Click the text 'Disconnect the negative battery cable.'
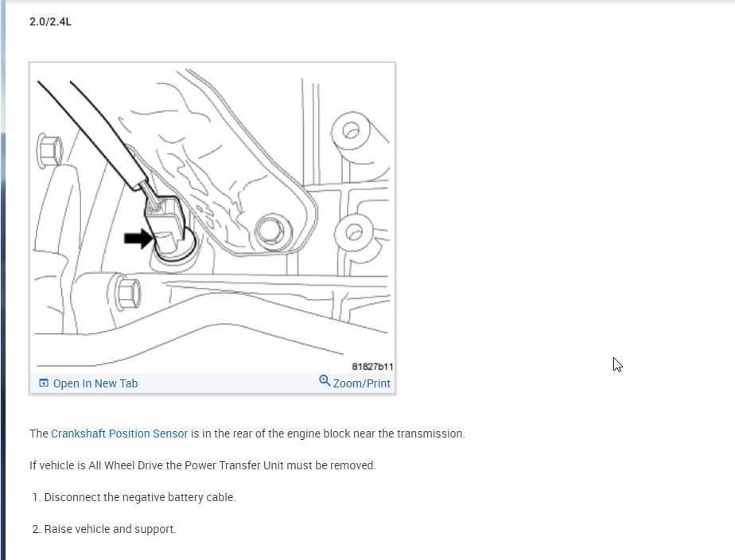 [x=140, y=497]
